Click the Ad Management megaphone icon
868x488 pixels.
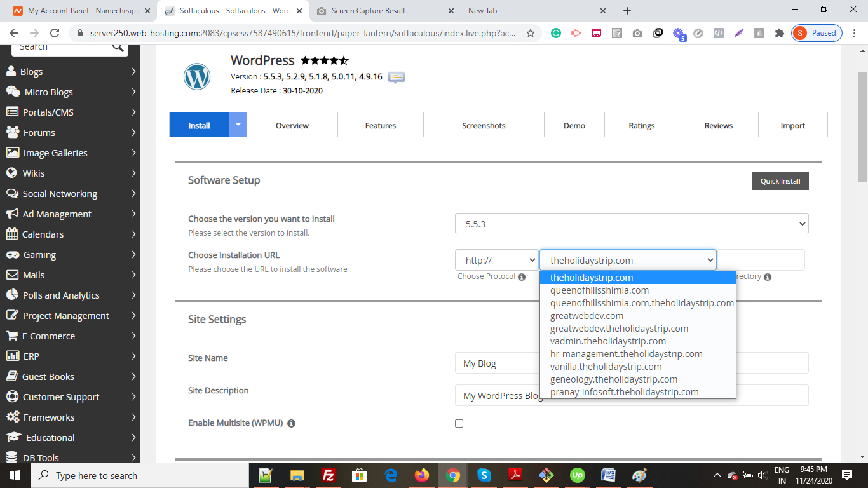[x=11, y=214]
